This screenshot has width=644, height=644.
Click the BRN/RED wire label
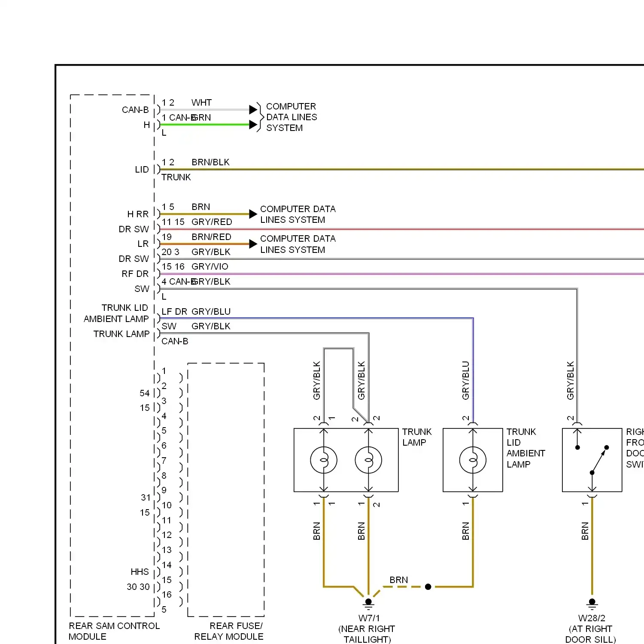(x=211, y=237)
